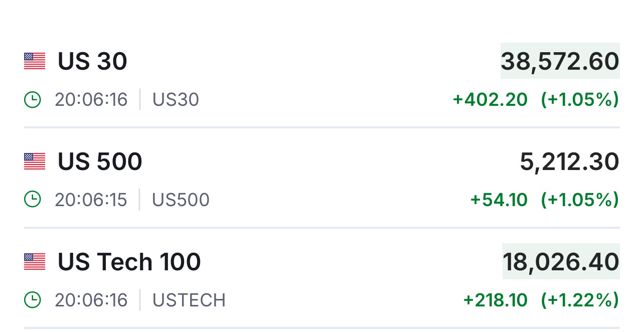Click the (+1.22%) percentage change

click(x=580, y=300)
